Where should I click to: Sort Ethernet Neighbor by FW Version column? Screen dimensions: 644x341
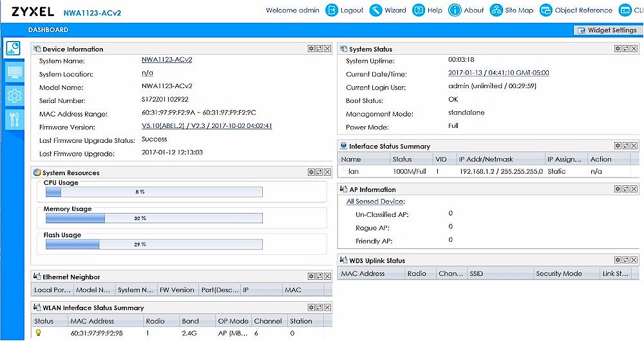tap(178, 290)
